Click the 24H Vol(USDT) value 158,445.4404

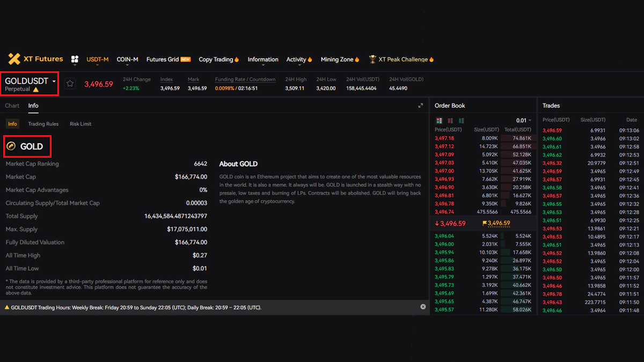pos(361,88)
